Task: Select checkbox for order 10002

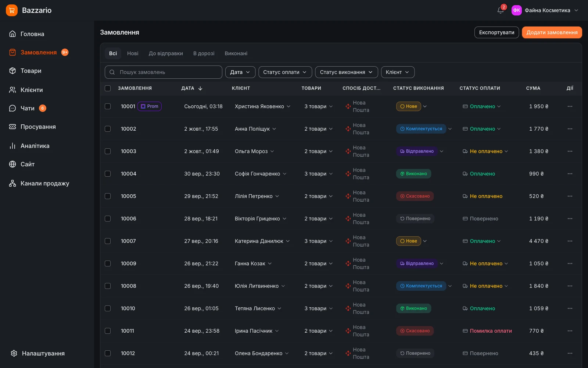Action: click(108, 129)
